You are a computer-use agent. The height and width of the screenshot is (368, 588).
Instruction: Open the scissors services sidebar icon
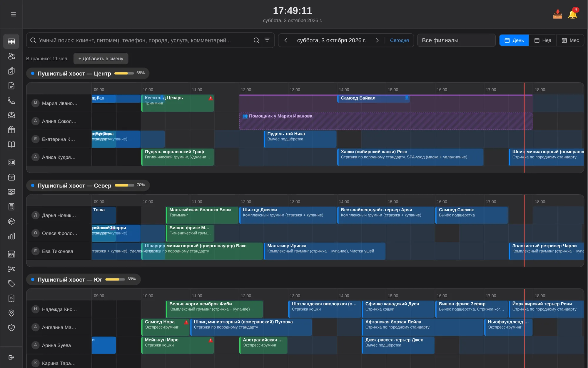[x=11, y=269]
